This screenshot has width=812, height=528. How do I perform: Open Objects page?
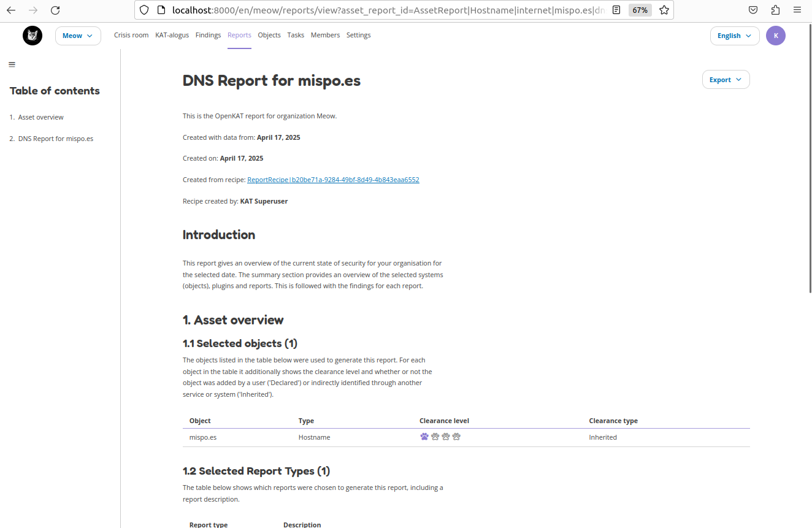[269, 35]
